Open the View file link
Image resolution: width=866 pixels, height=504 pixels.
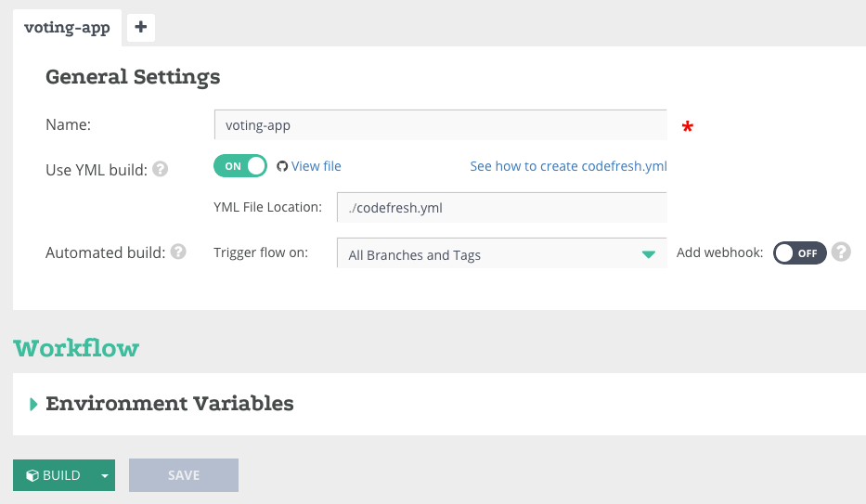click(317, 166)
